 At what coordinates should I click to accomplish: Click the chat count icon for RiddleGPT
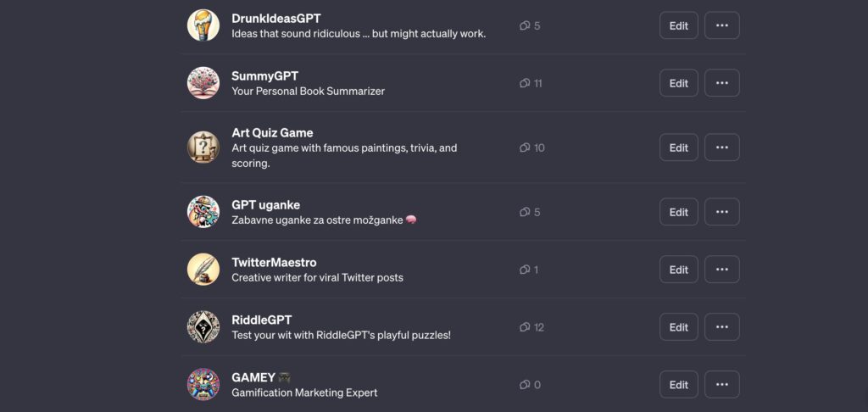pos(524,327)
